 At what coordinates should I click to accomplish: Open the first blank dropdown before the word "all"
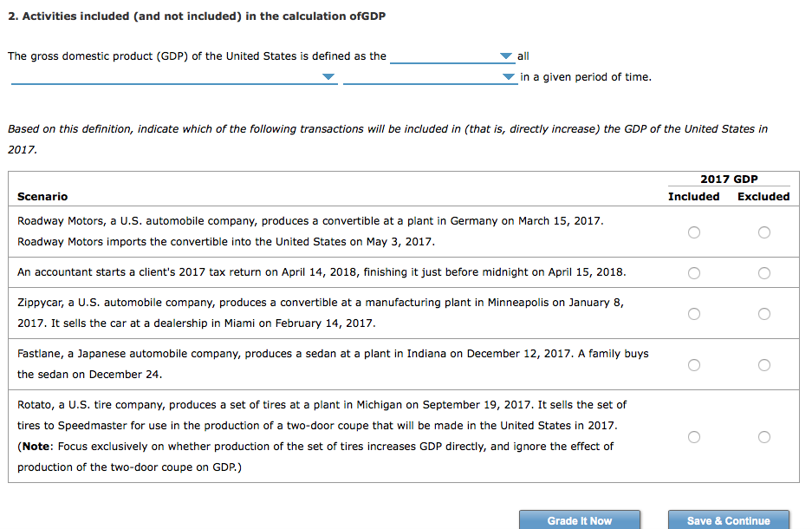pyautogui.click(x=451, y=56)
